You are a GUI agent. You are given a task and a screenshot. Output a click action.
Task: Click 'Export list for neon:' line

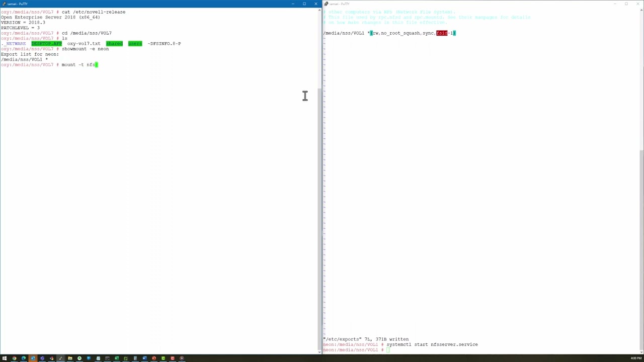point(30,54)
